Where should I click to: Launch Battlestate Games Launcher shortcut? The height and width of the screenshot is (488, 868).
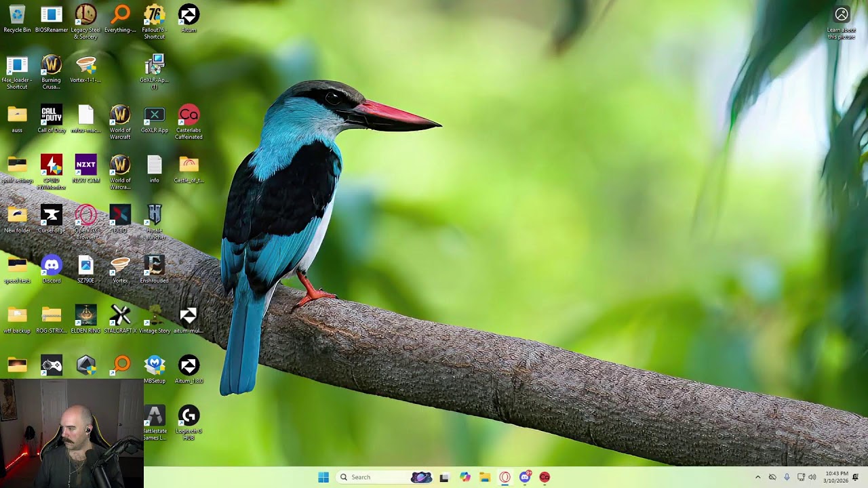click(154, 424)
